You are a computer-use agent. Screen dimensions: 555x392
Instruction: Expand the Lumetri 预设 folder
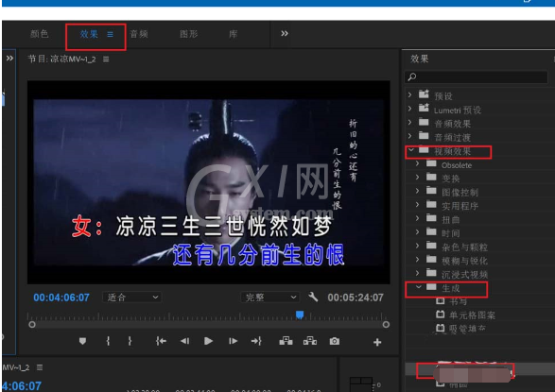click(410, 109)
